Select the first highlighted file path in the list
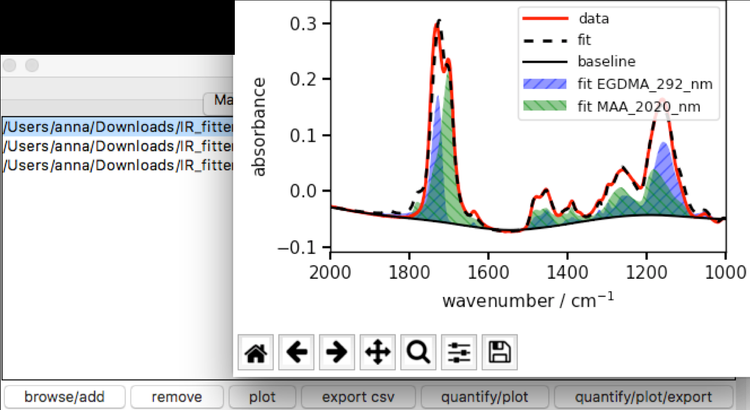The image size is (750, 410). (118, 127)
